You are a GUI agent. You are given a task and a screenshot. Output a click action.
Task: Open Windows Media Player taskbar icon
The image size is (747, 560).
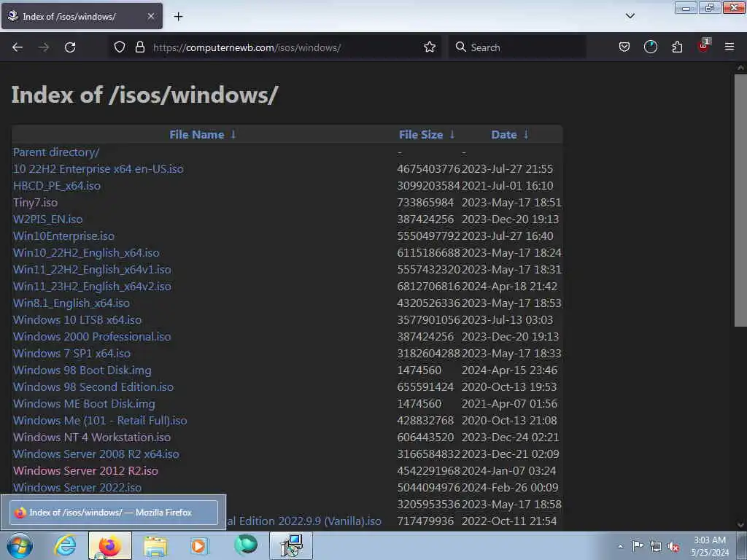(199, 545)
